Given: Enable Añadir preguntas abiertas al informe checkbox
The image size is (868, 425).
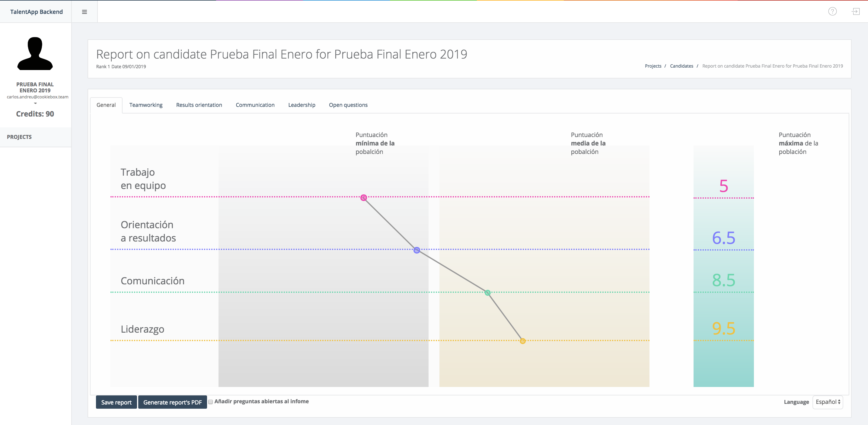Looking at the screenshot, I should [x=211, y=402].
